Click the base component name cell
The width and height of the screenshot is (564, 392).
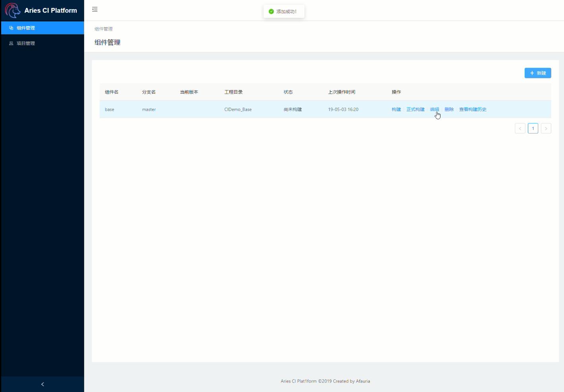point(110,110)
